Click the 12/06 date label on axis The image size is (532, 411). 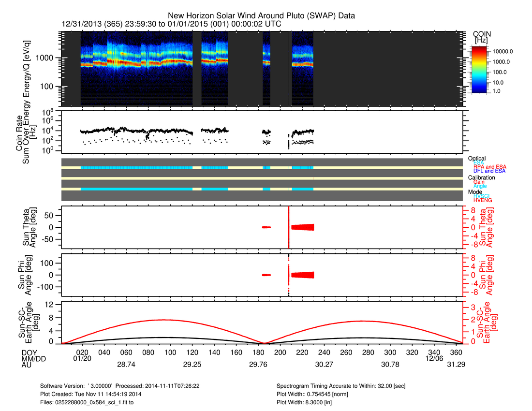point(434,359)
